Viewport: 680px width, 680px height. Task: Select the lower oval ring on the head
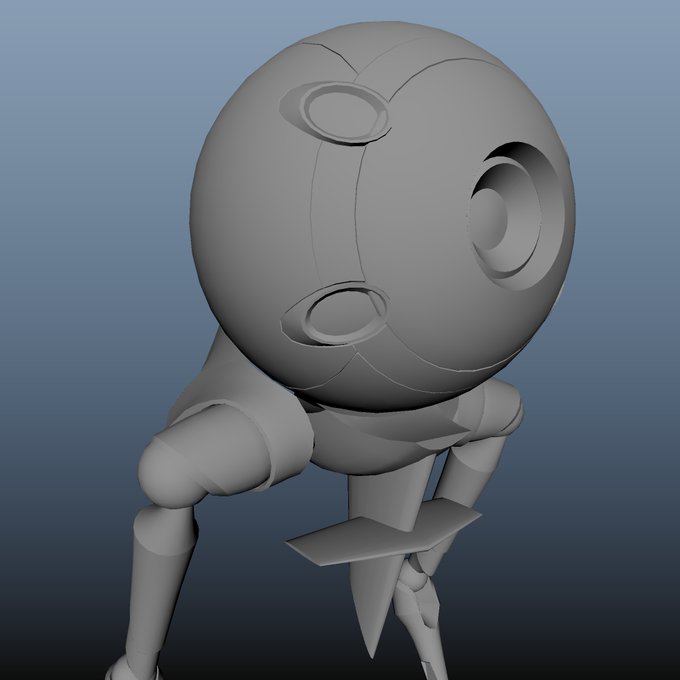tap(347, 313)
